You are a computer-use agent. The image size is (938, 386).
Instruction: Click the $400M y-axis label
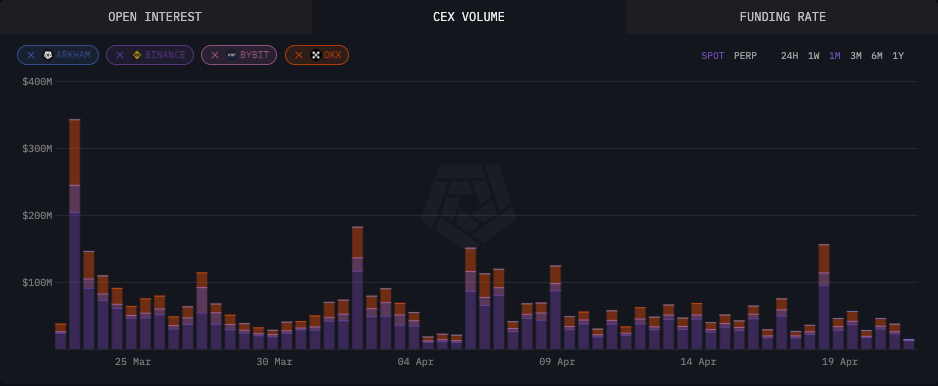tap(38, 81)
